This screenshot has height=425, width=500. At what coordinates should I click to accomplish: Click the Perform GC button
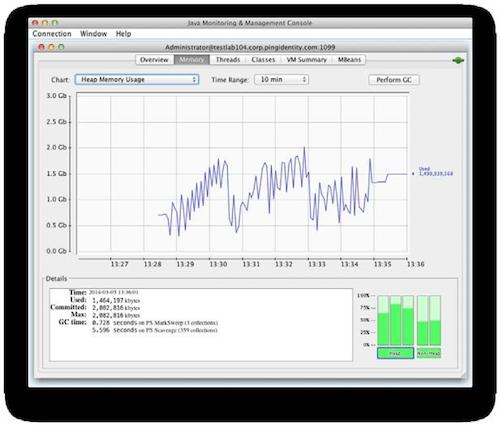[394, 80]
